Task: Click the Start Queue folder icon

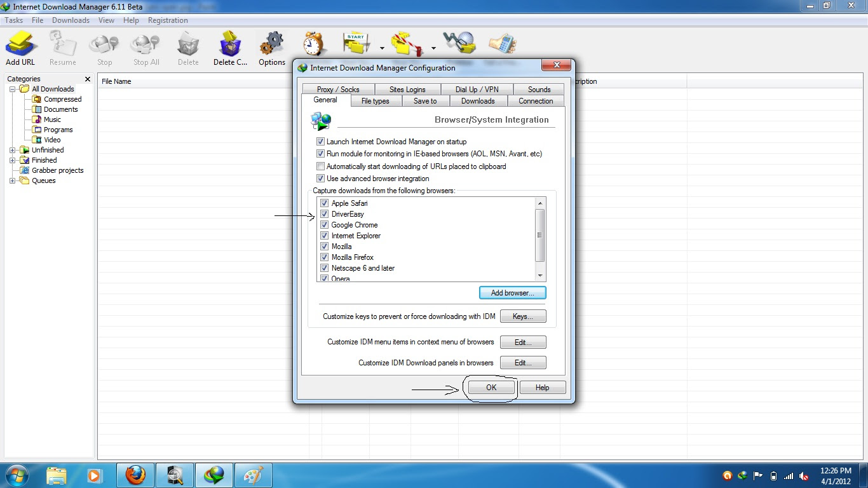Action: [356, 44]
